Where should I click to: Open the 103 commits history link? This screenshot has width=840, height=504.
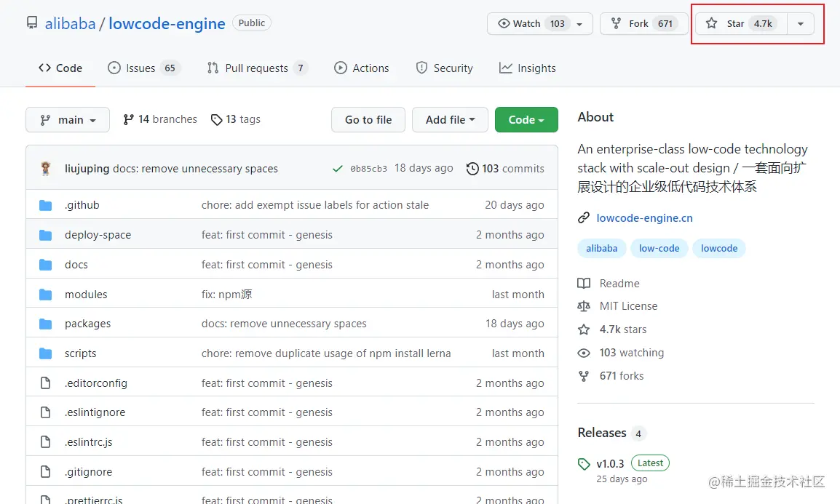pyautogui.click(x=505, y=169)
